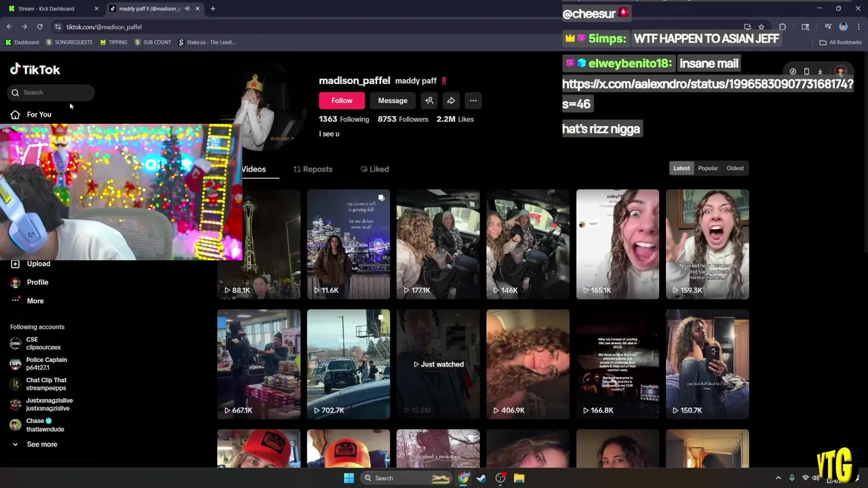The height and width of the screenshot is (488, 868).
Task: Open the video with 165.1K views
Action: click(617, 244)
